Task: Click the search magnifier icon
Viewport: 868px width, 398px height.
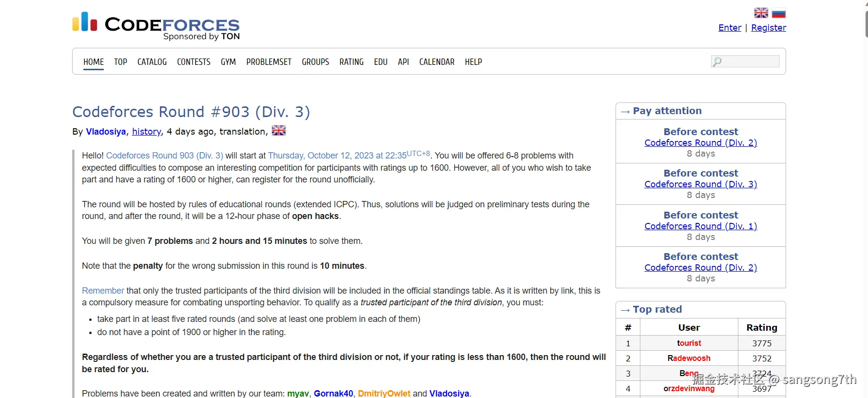Action: [x=717, y=61]
